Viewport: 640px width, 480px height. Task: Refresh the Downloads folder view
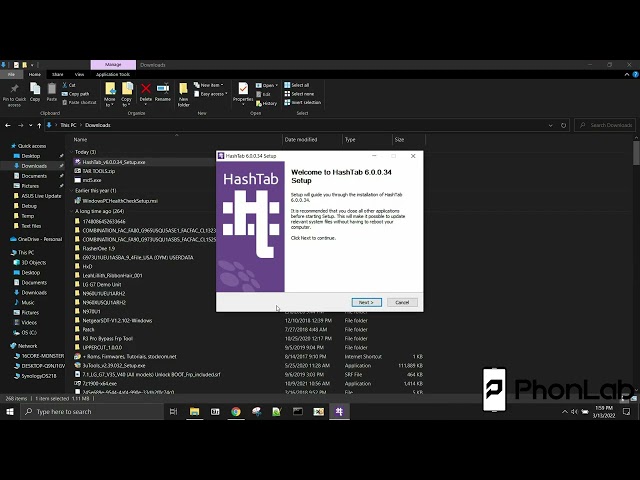click(563, 125)
